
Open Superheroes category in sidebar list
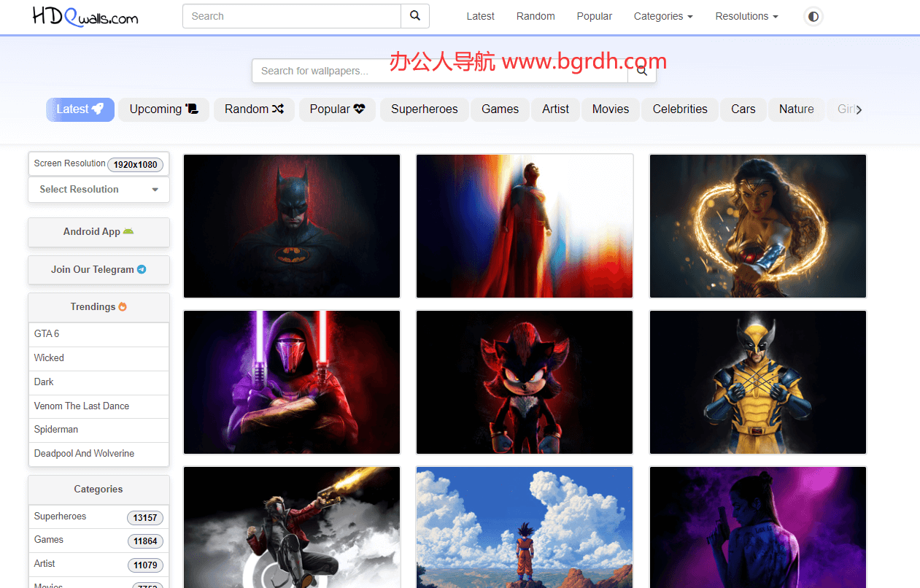coord(61,517)
